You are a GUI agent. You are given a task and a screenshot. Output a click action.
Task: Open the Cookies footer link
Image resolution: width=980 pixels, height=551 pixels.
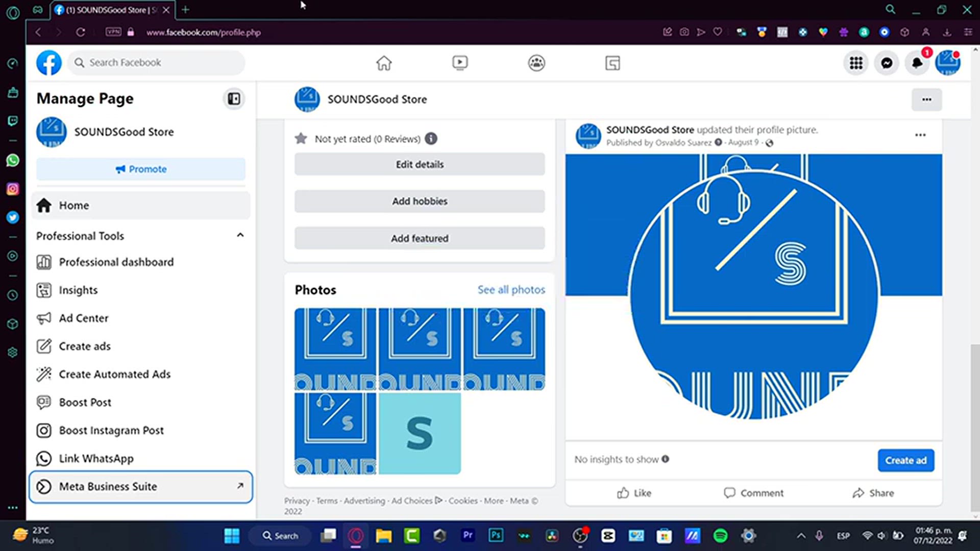[463, 501]
